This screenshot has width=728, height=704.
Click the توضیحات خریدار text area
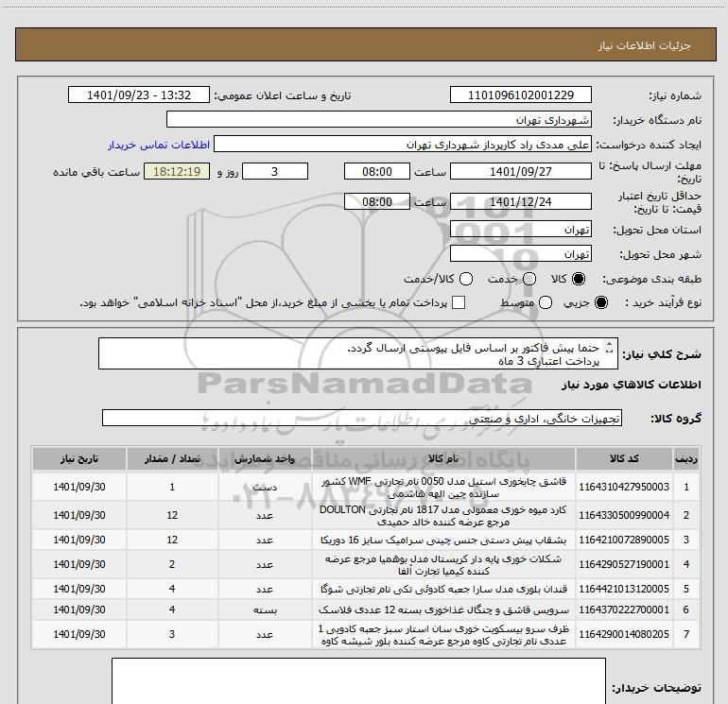tap(358, 680)
